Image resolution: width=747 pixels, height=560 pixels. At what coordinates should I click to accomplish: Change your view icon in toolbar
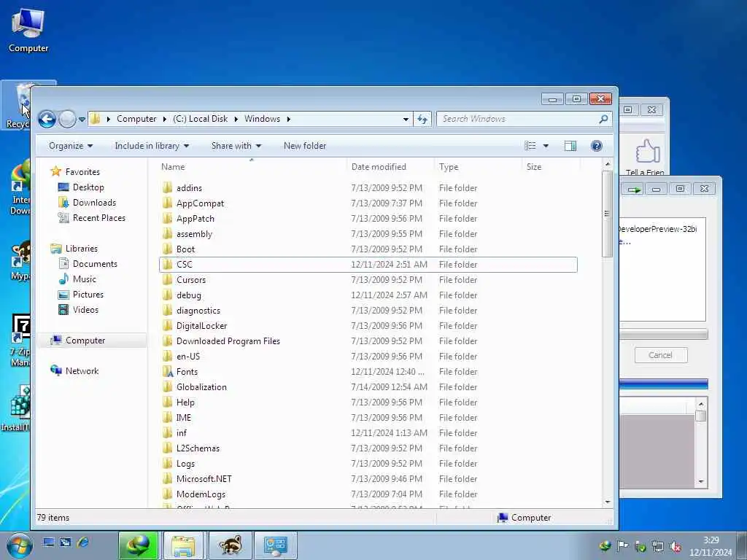pyautogui.click(x=530, y=146)
